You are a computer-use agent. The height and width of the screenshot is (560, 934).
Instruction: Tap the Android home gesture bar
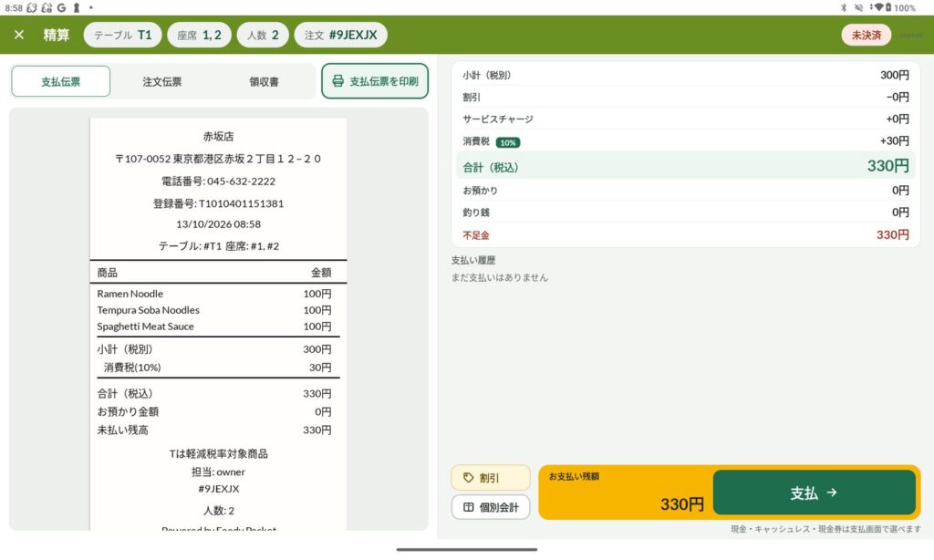click(467, 550)
